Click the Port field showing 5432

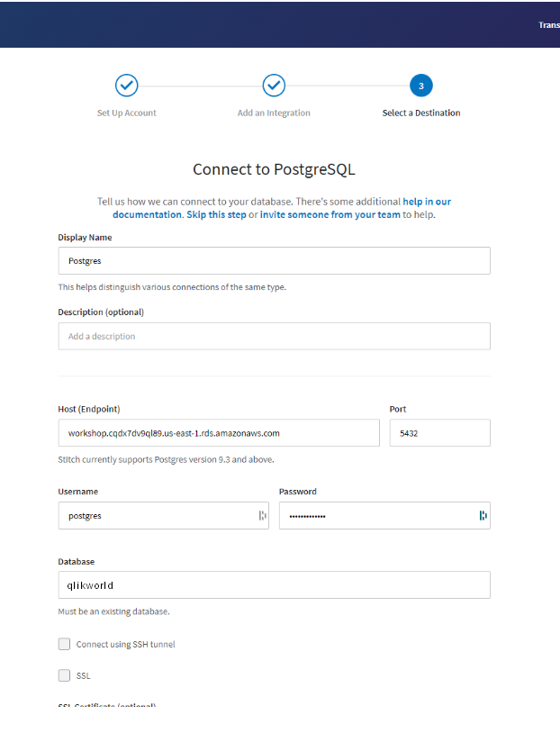tap(439, 433)
